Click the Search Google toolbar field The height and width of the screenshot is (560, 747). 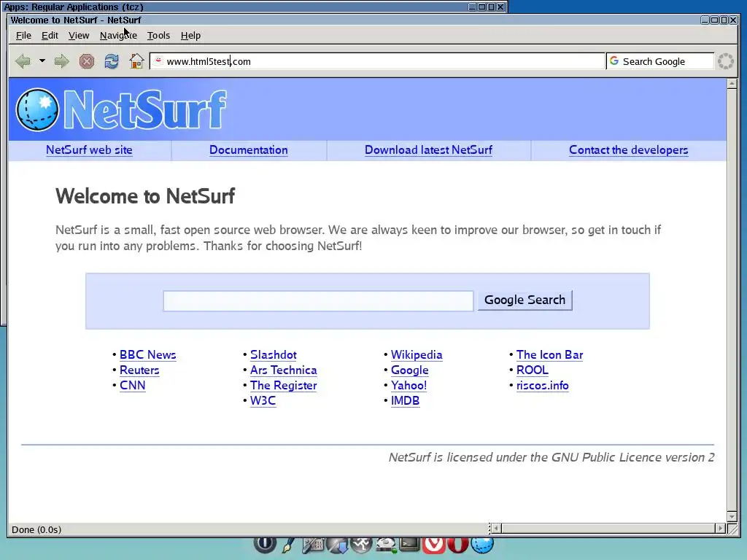pyautogui.click(x=659, y=61)
